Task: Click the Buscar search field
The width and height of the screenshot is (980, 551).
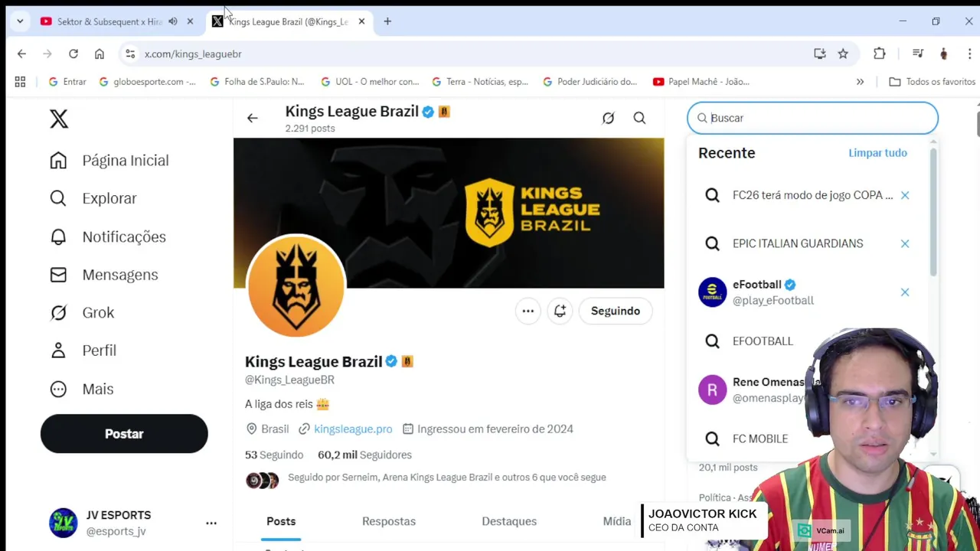Action: 812,118
